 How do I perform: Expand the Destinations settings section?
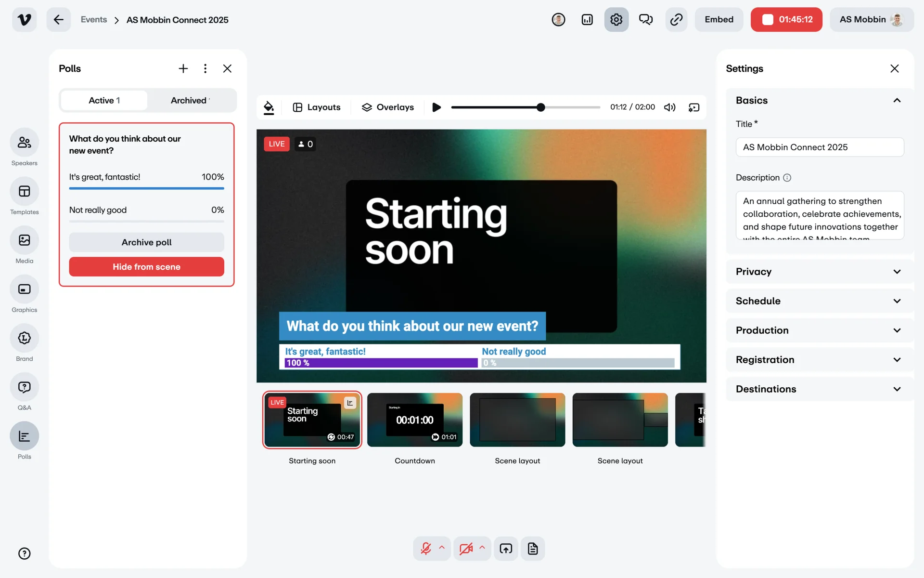819,389
